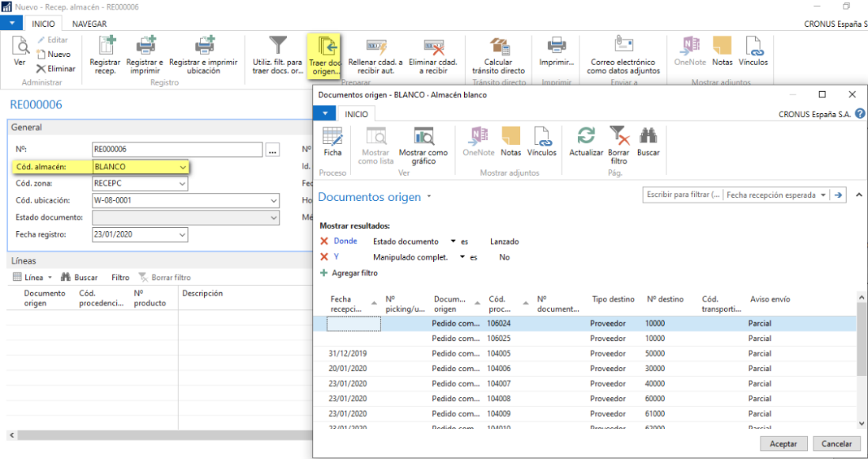Open Línea menu in Líneas section
Image resolution: width=868 pixels, height=459 pixels.
click(32, 277)
